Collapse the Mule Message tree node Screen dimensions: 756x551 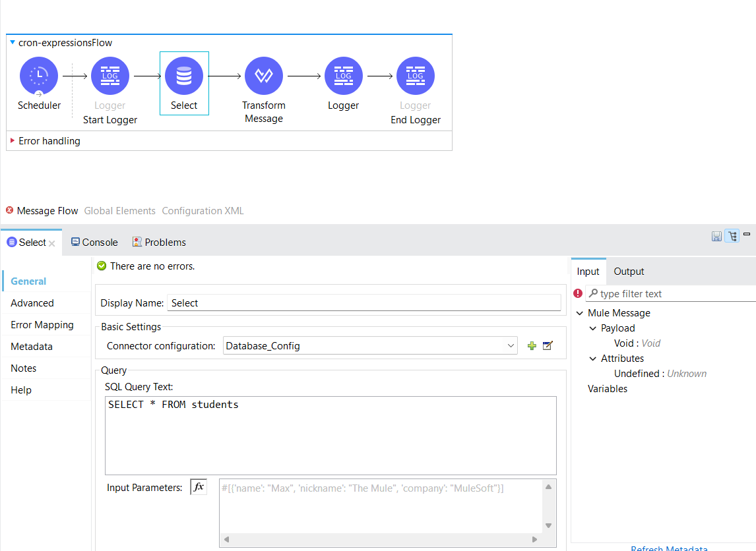(x=580, y=313)
